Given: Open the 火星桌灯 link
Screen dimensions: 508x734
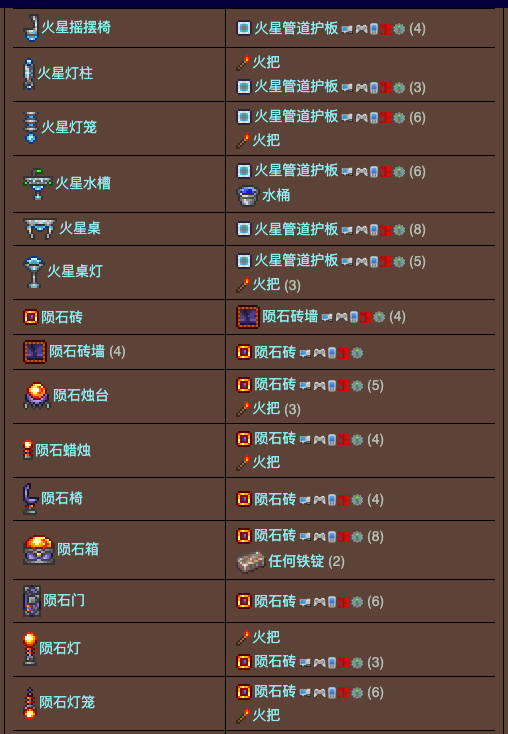Looking at the screenshot, I should [75, 271].
